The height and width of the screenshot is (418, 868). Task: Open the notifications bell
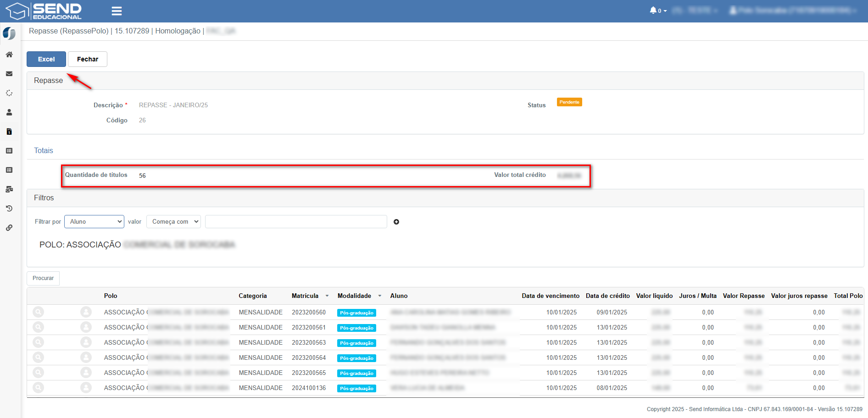pos(658,11)
